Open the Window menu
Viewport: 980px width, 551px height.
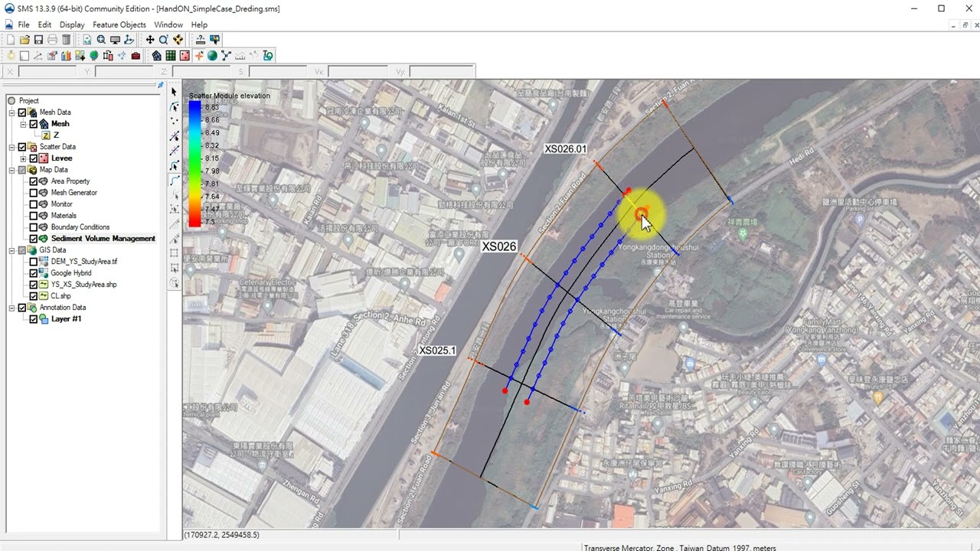click(x=168, y=24)
